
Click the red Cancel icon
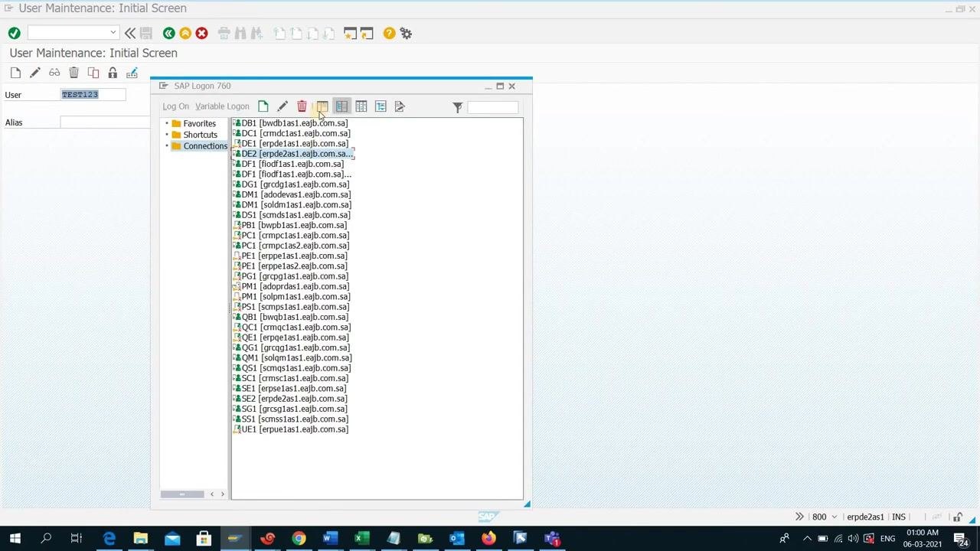click(201, 33)
